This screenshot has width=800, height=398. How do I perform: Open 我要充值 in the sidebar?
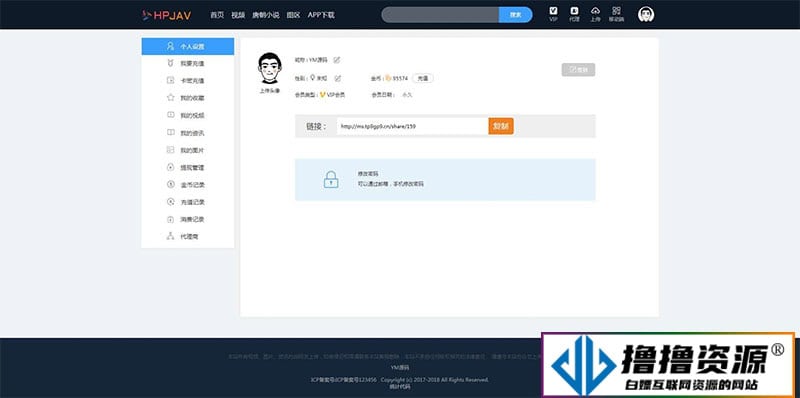click(188, 64)
